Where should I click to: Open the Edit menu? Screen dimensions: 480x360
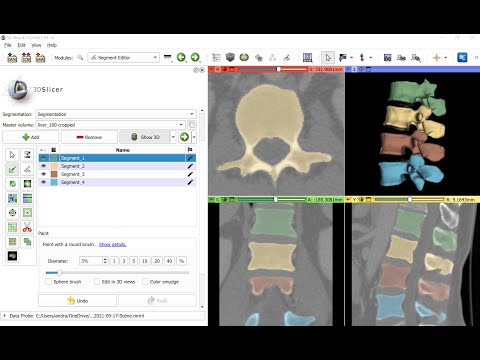pyautogui.click(x=22, y=45)
